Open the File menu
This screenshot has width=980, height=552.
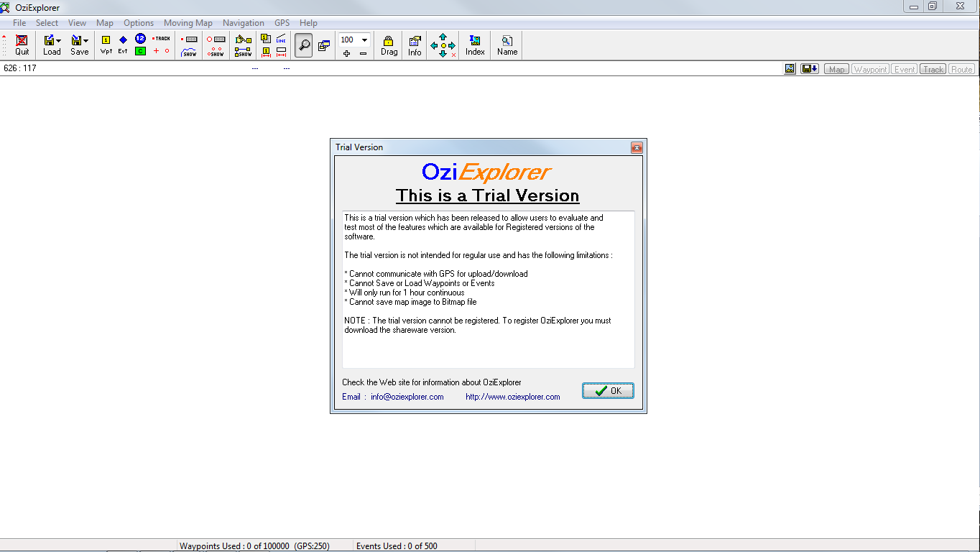(x=19, y=23)
